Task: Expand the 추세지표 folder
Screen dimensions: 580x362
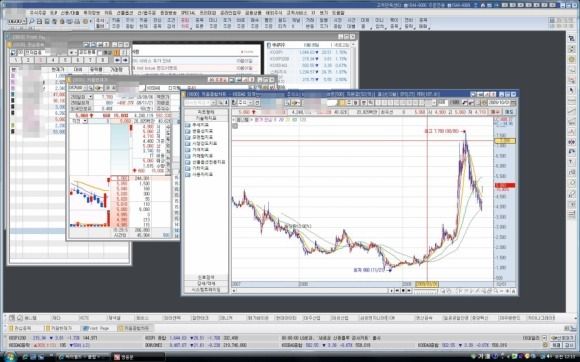Action: 199,125
